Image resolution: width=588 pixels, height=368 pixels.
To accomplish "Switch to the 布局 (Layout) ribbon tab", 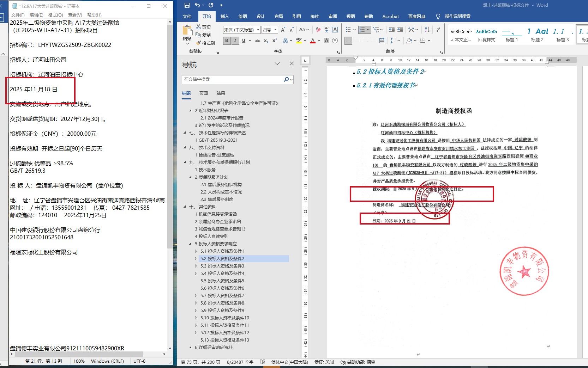I will [279, 17].
